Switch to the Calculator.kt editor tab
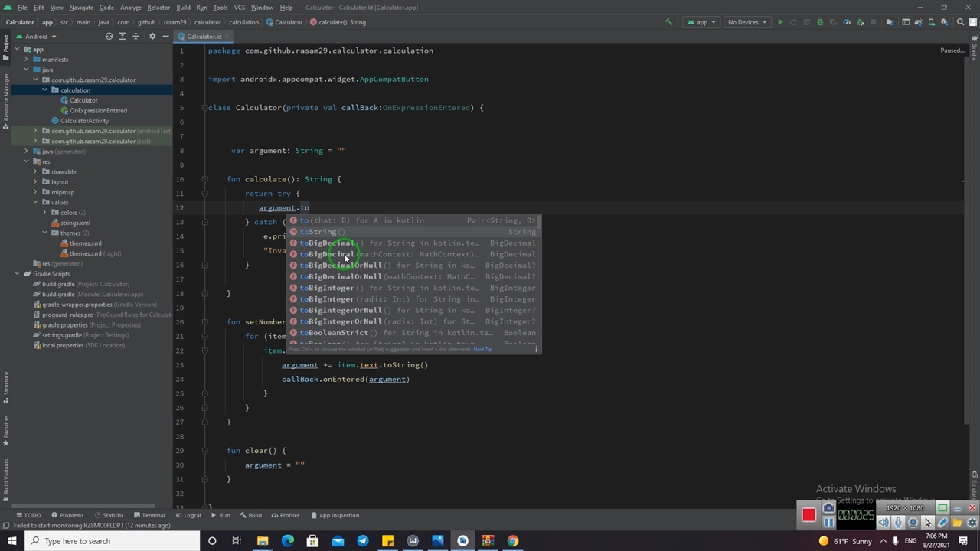The height and width of the screenshot is (551, 980). (204, 37)
